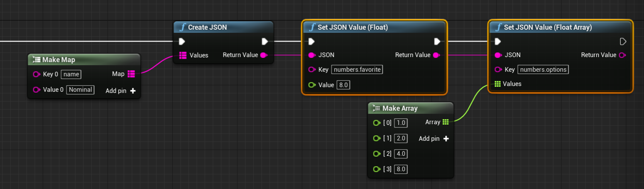Click Create JSON execution input pin
This screenshot has height=189, width=644.
[182, 42]
